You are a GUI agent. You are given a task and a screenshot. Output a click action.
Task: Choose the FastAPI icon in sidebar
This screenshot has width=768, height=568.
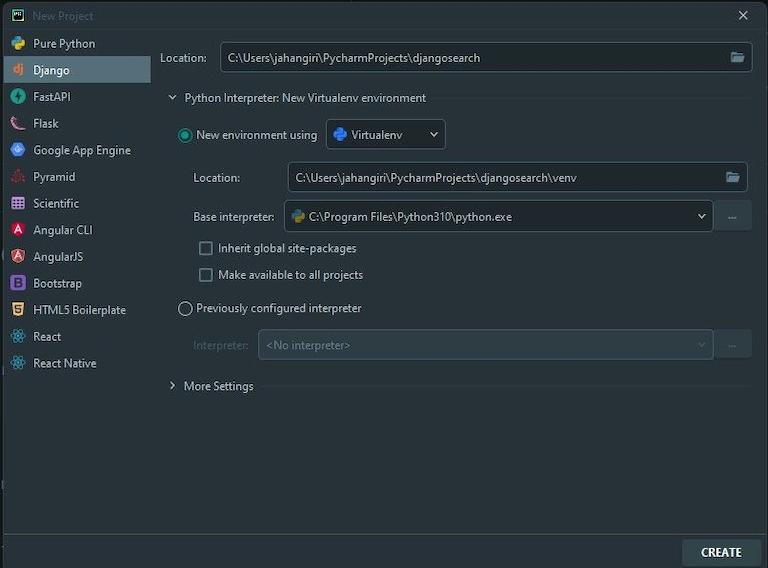pyautogui.click(x=18, y=97)
